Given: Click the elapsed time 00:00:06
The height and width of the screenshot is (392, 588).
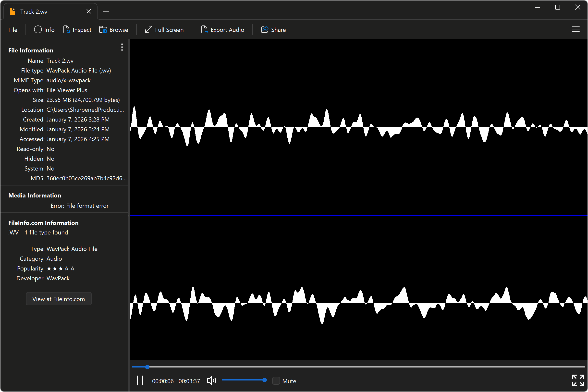Looking at the screenshot, I should [163, 381].
